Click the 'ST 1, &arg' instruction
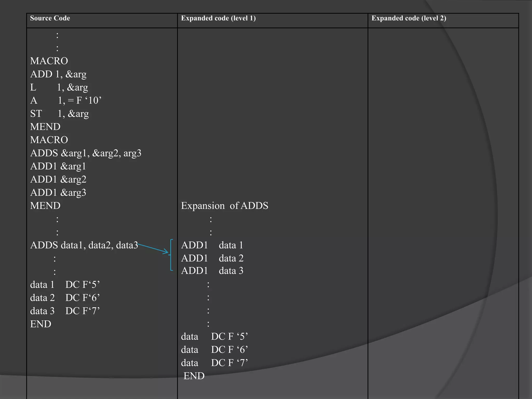This screenshot has height=399, width=532. [x=59, y=114]
